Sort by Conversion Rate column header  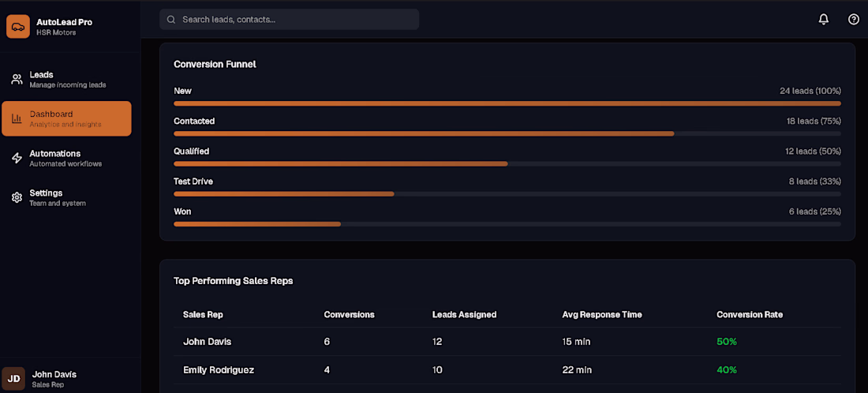[749, 314]
